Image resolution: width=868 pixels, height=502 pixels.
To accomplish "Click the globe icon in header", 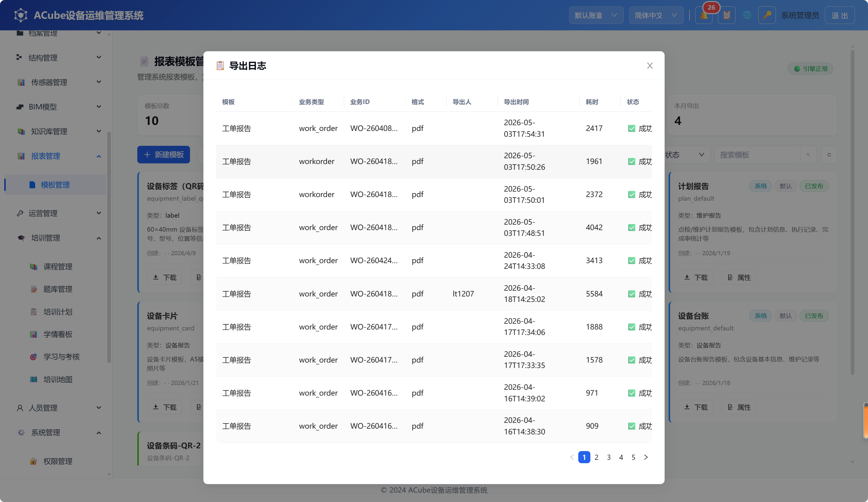I will (x=747, y=15).
